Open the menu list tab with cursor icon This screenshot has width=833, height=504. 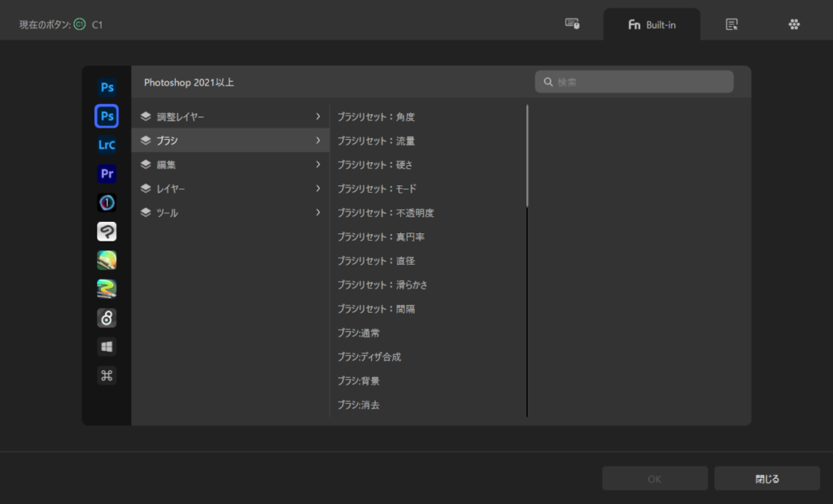731,24
